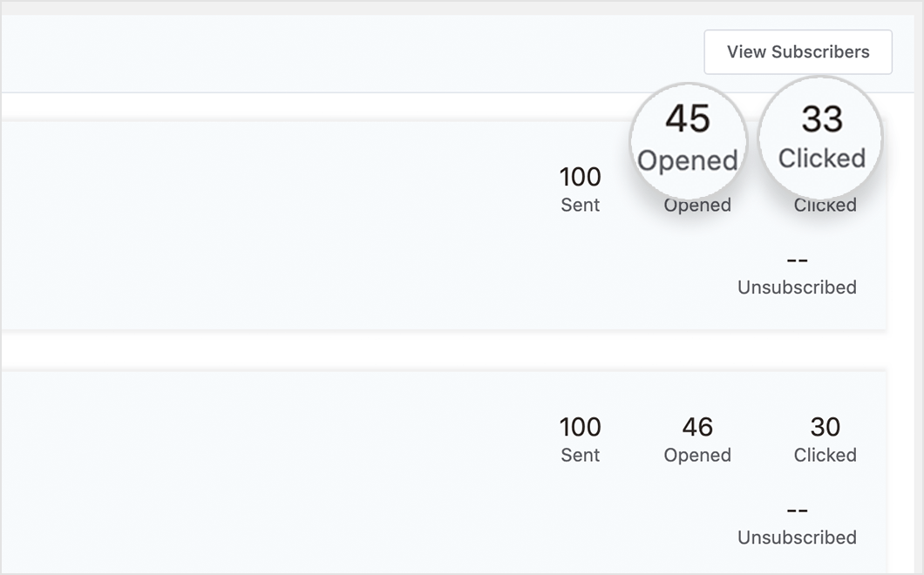
Task: Click Clicked label under 30
Action: [825, 456]
